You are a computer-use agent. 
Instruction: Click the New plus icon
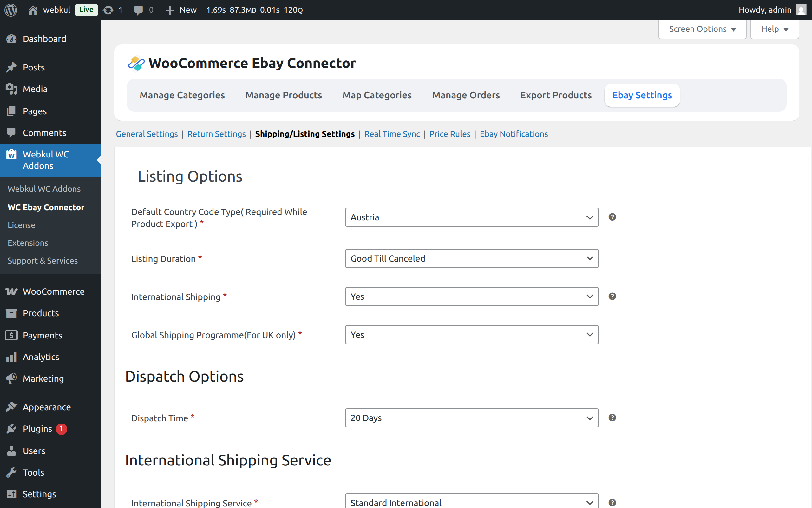170,10
